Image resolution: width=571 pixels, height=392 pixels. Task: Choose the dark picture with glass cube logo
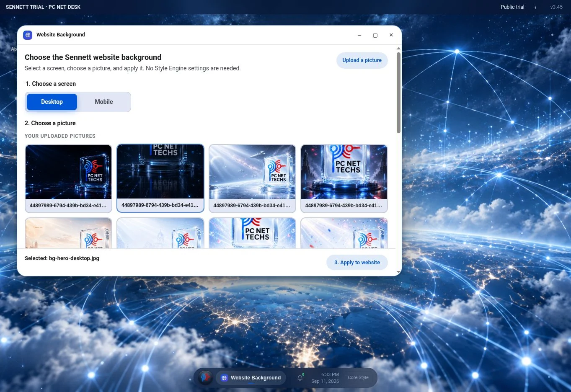point(68,178)
